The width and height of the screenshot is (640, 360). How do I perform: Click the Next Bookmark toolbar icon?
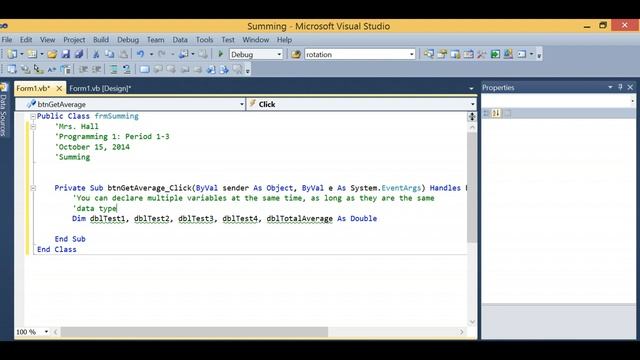171,69
